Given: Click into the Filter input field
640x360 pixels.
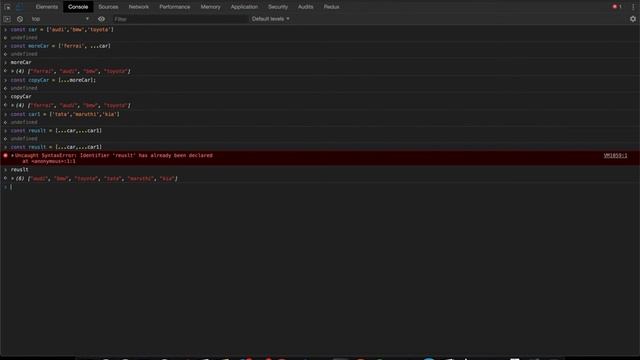Looking at the screenshot, I should click(x=180, y=19).
